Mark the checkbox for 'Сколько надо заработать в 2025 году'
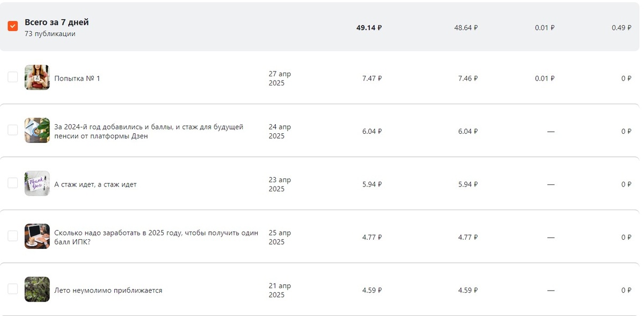 (x=13, y=236)
